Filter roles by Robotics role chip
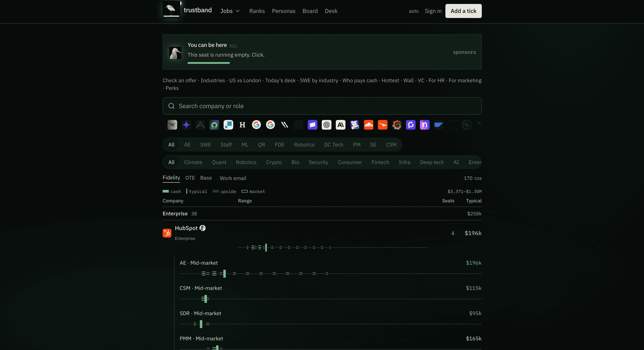Image resolution: width=644 pixels, height=350 pixels. tap(304, 145)
